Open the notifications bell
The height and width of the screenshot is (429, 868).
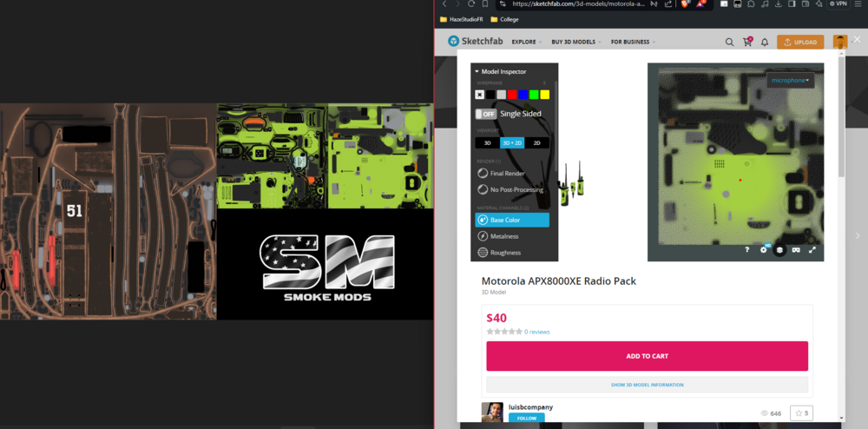765,42
